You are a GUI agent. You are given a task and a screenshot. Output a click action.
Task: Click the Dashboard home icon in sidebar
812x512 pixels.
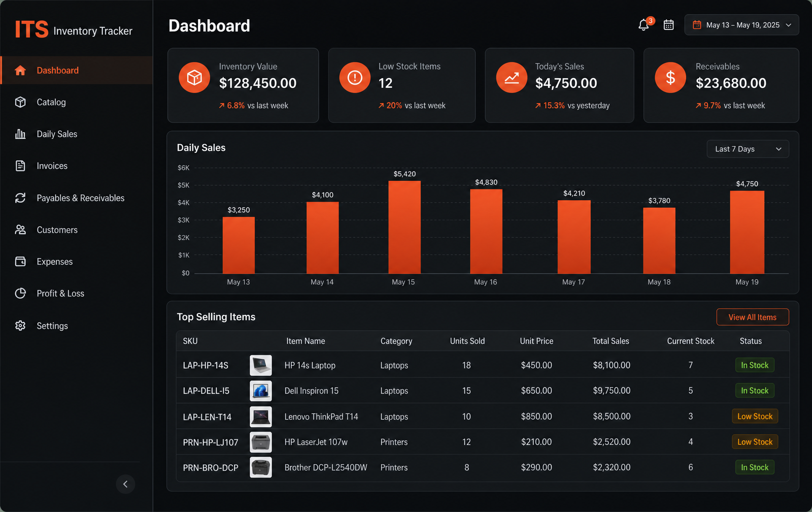tap(20, 71)
